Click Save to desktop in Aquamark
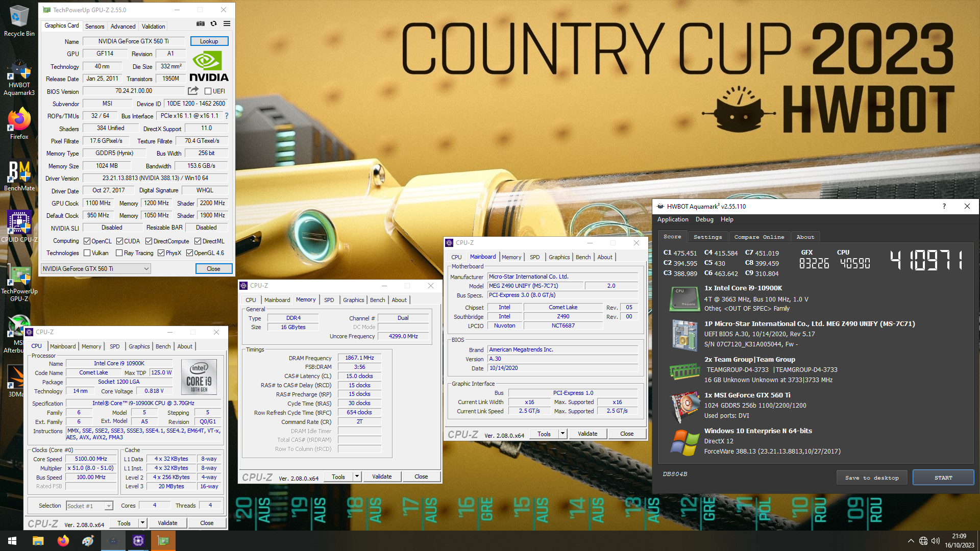This screenshot has height=551, width=980. [872, 478]
